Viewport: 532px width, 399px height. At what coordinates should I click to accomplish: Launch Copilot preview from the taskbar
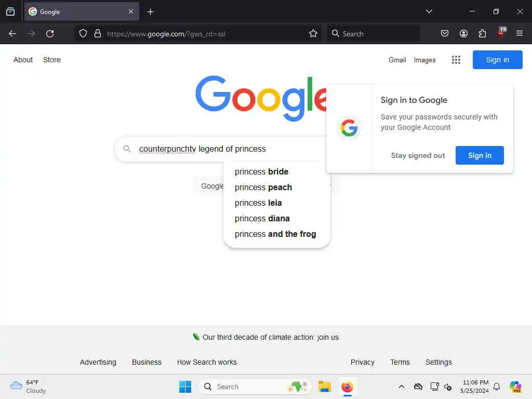click(515, 387)
